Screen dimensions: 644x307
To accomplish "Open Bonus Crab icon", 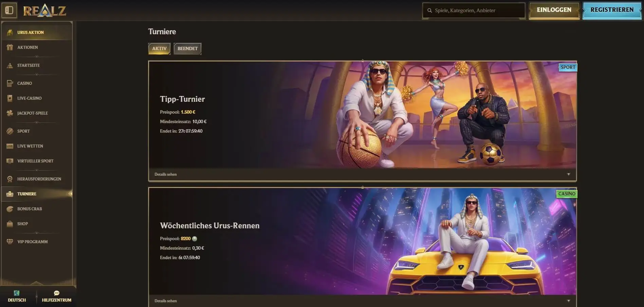I will (10, 209).
